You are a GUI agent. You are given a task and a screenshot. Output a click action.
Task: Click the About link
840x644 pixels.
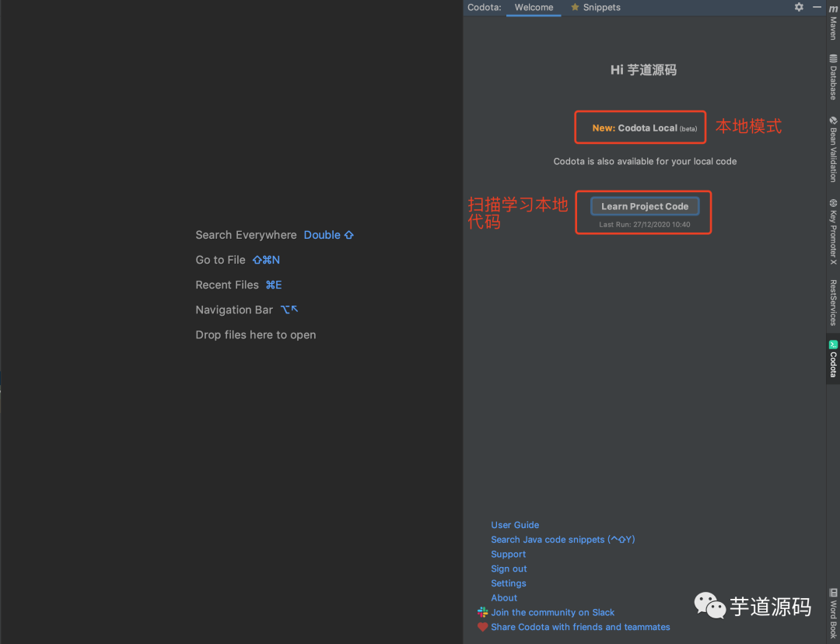(x=503, y=597)
